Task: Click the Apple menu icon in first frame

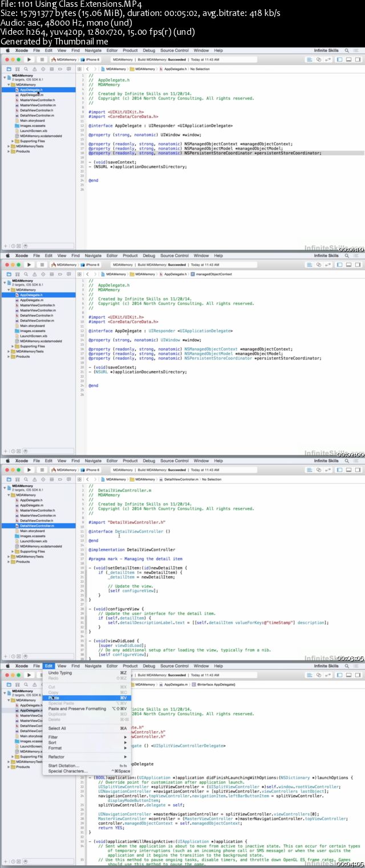Action: 7,50
